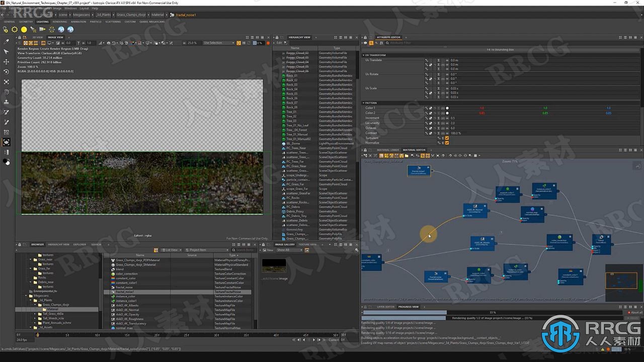Open the Show All dropdown in Image Gallery
The image size is (644, 362).
[x=289, y=250]
